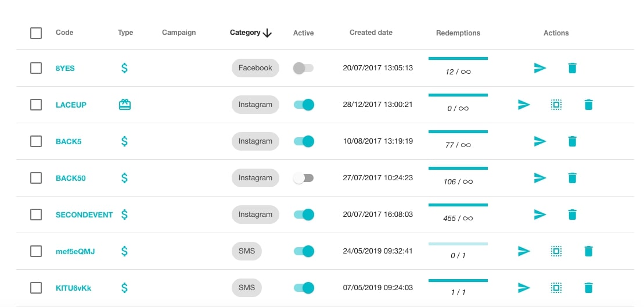Disable the Active switch for LACEUP
The height and width of the screenshot is (307, 644).
(304, 105)
